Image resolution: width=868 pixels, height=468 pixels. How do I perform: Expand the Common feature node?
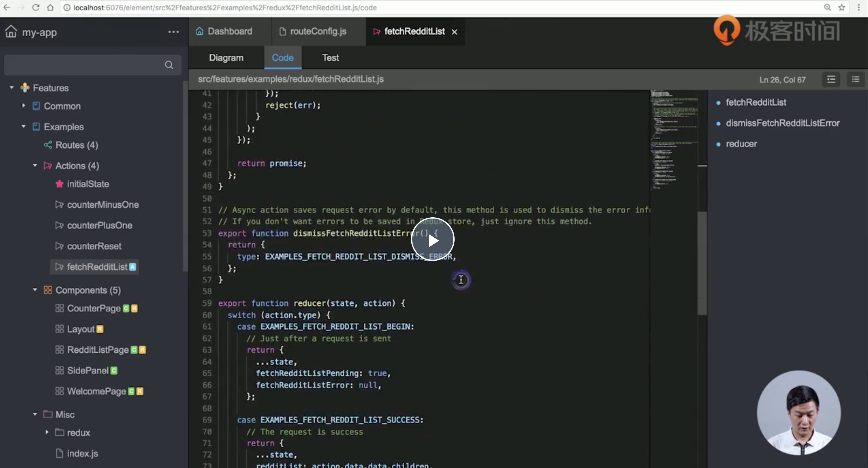click(x=24, y=106)
